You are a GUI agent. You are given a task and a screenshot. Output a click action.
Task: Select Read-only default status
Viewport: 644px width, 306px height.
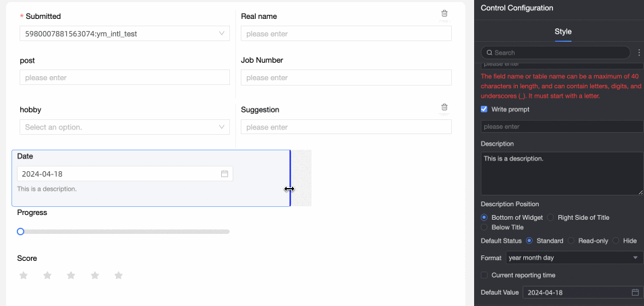(x=571, y=241)
